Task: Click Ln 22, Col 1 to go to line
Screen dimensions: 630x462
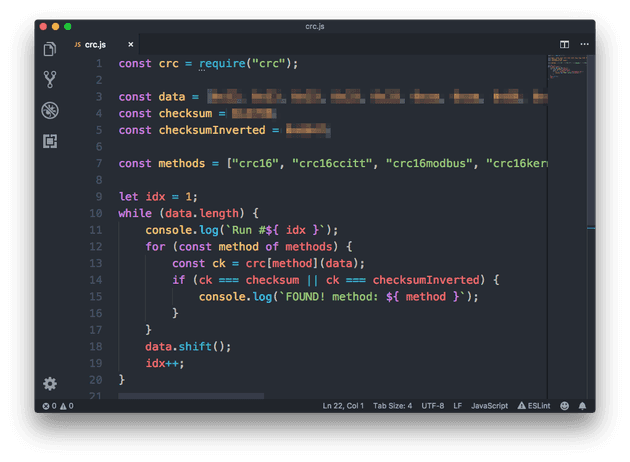Action: pos(343,406)
